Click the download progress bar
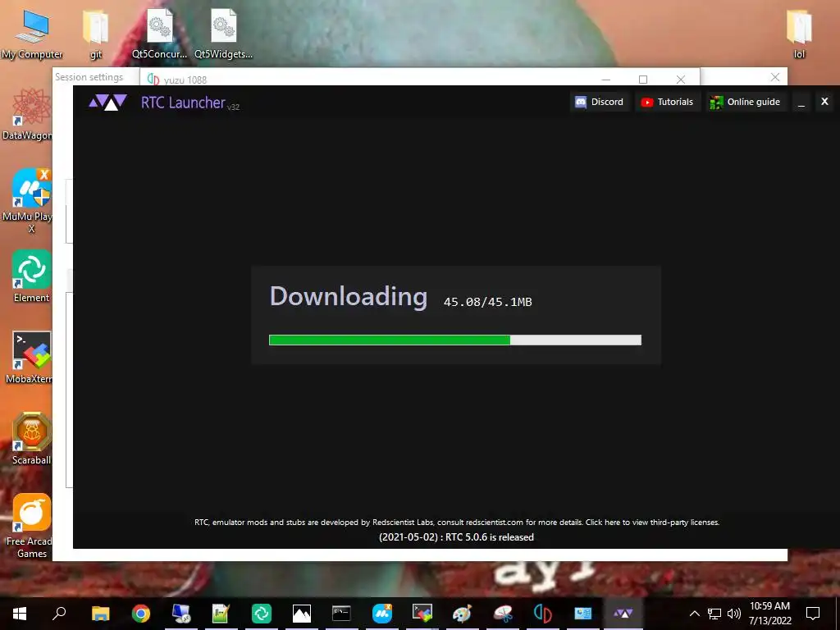840x630 pixels. click(454, 340)
